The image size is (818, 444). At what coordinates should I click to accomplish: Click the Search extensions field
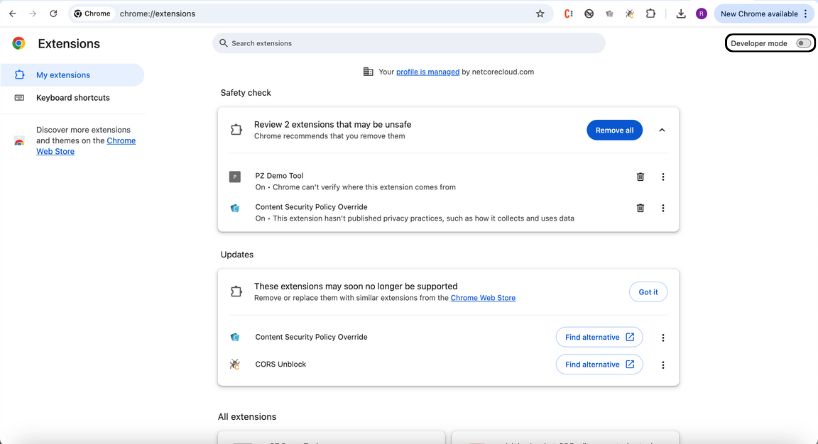410,43
